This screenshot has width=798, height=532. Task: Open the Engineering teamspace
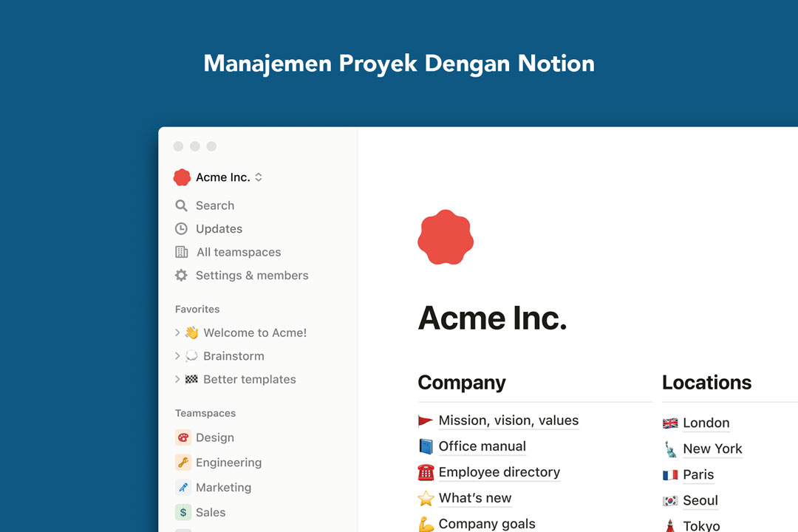(228, 463)
